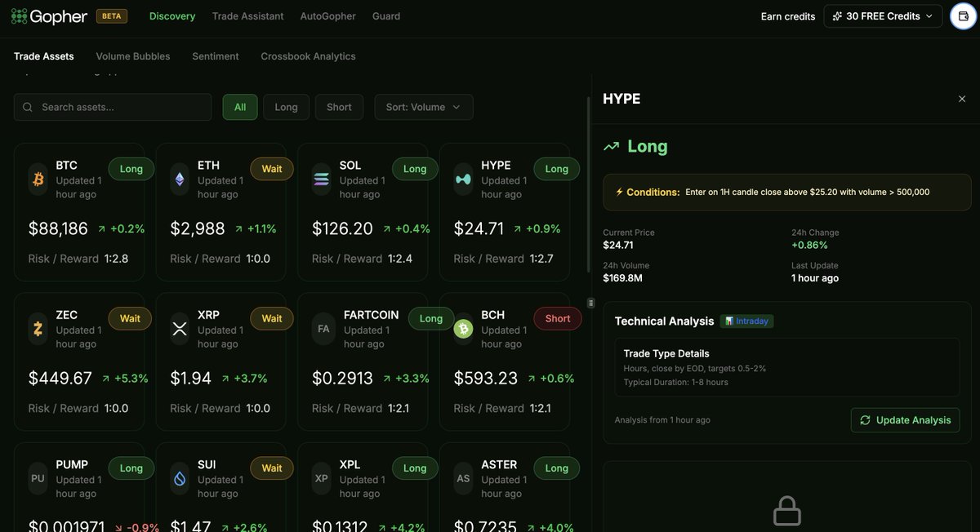Switch to Volume Bubbles tab

(133, 56)
